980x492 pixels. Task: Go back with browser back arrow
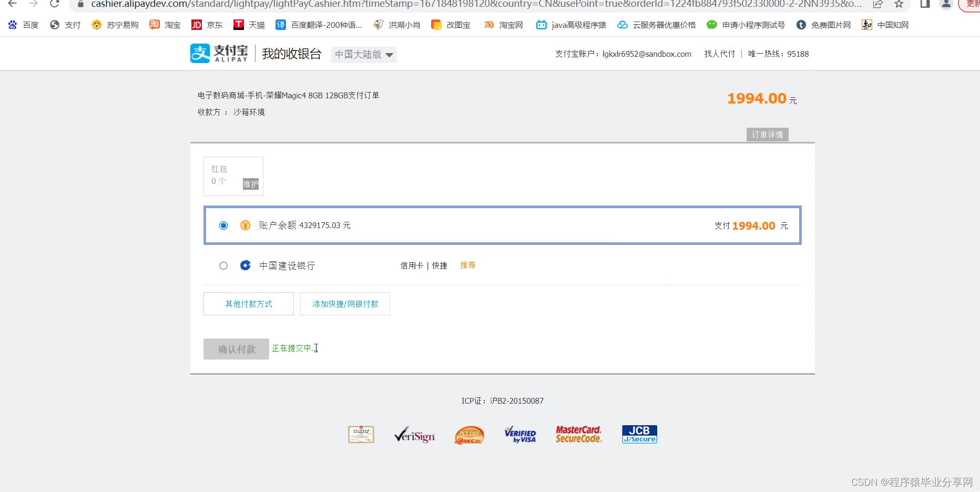click(12, 4)
